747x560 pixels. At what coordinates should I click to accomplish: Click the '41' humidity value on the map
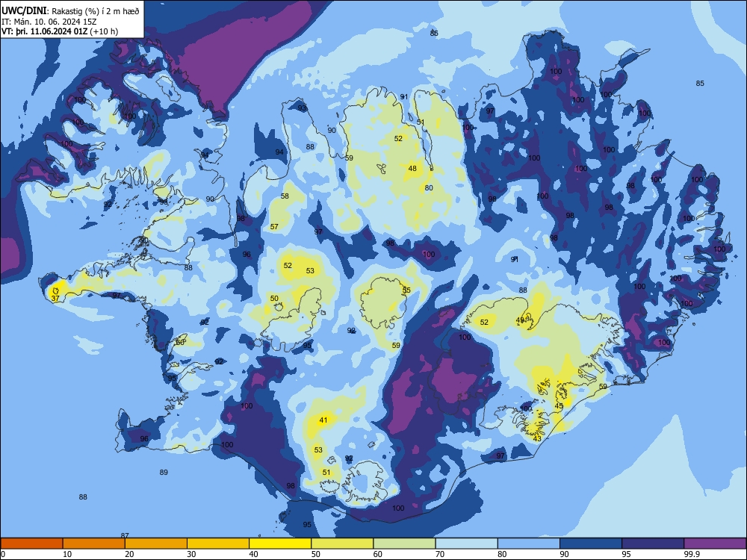coord(323,420)
